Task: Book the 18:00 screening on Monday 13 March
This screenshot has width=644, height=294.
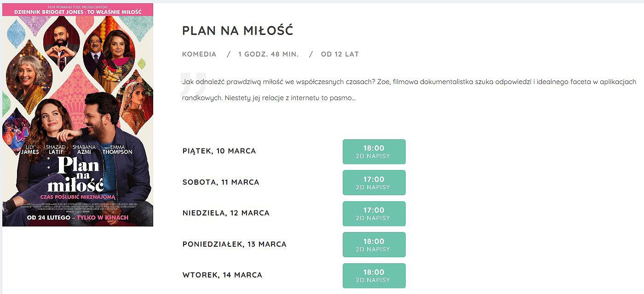Action: [374, 244]
